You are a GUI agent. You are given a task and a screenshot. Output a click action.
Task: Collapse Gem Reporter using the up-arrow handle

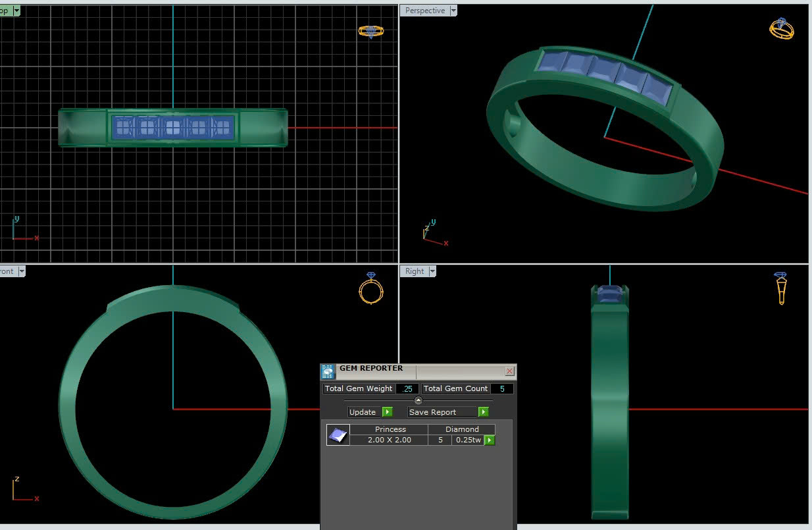419,400
